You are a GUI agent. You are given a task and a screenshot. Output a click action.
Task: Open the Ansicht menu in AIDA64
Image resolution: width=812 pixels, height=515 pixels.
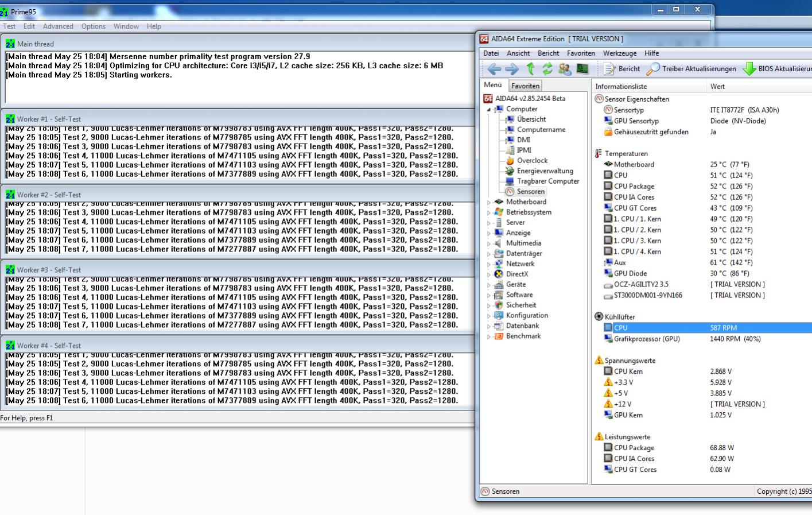[518, 53]
